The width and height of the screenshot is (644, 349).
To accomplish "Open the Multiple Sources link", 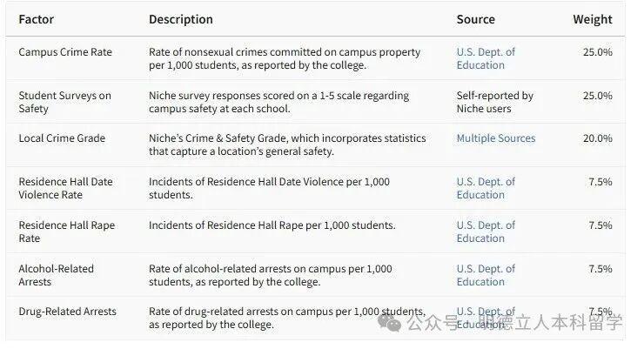I will (495, 138).
